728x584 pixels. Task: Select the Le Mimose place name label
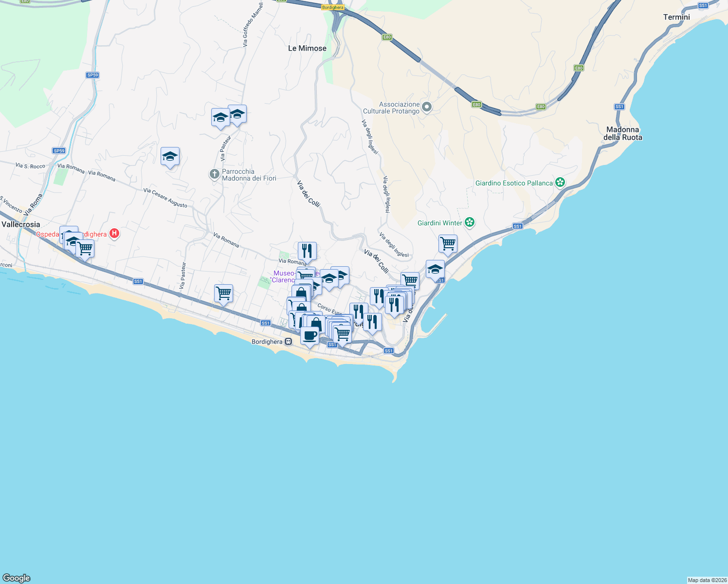[307, 48]
